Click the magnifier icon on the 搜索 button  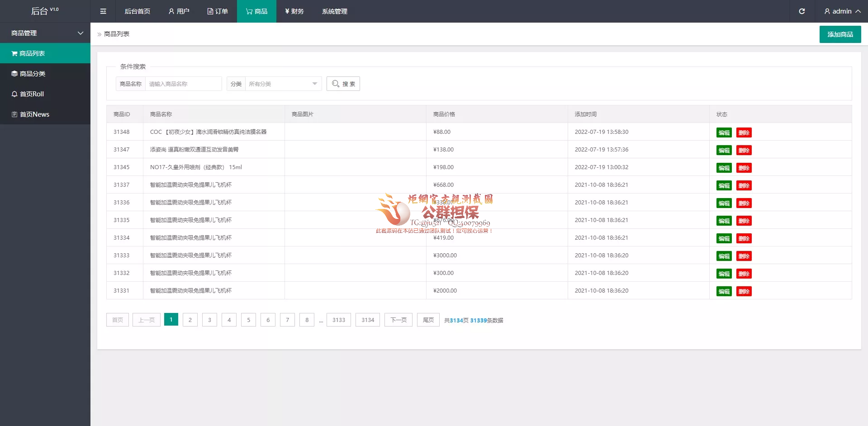335,84
